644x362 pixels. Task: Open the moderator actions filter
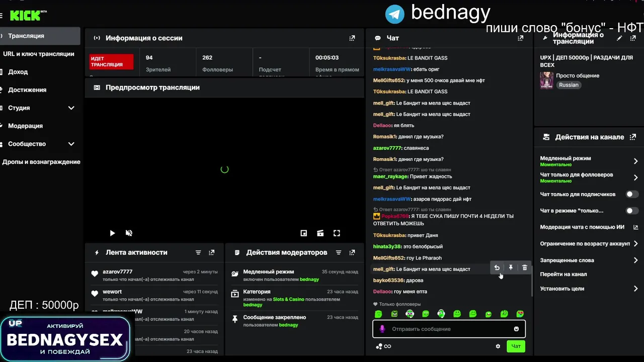[339, 252]
